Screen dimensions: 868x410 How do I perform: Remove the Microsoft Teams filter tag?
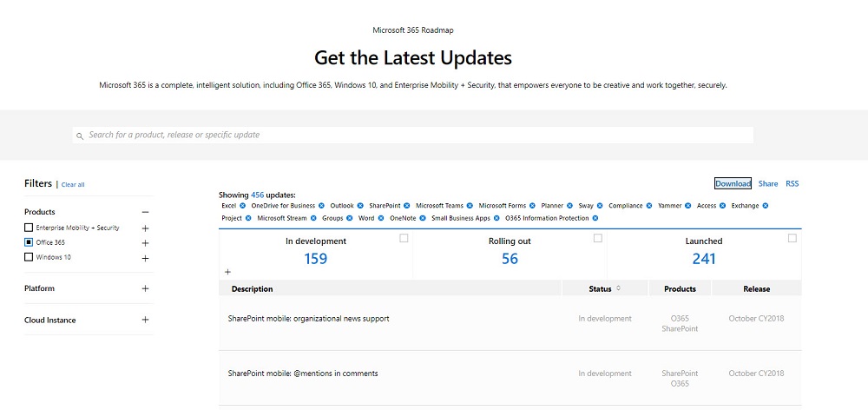click(470, 206)
